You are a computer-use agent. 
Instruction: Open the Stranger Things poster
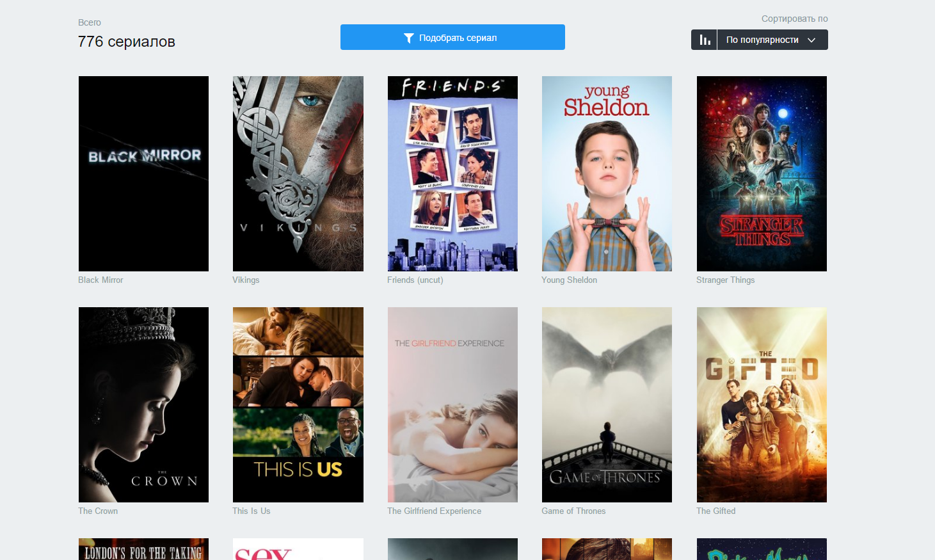coord(762,173)
